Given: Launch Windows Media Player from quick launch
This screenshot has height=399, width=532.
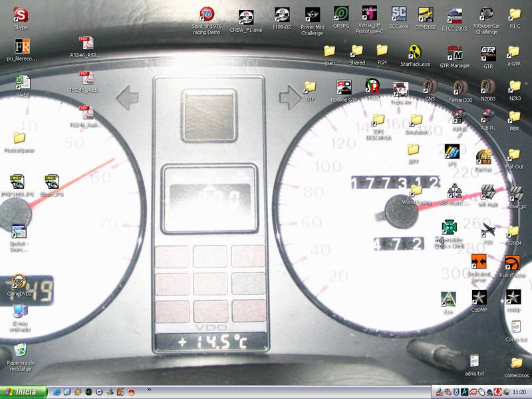Looking at the screenshot, I should (x=99, y=392).
